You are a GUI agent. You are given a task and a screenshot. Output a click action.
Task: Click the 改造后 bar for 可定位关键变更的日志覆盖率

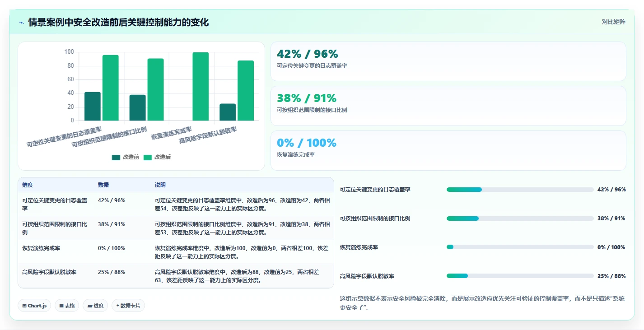pos(111,88)
